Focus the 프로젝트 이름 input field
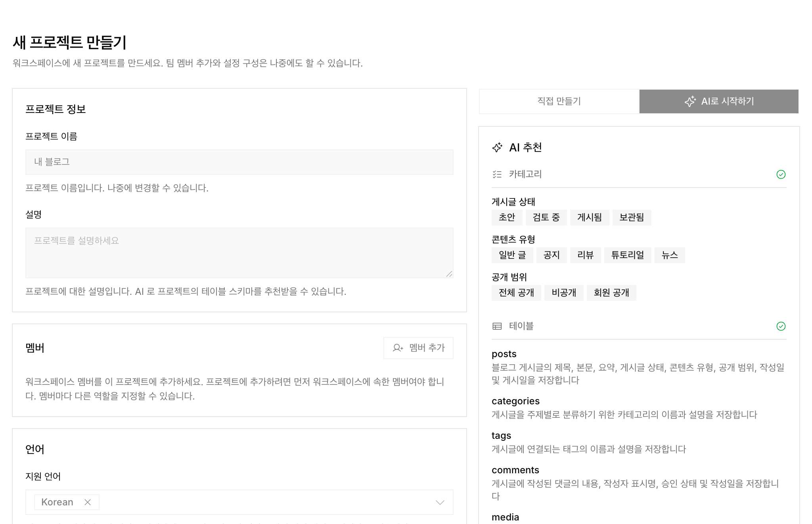Image resolution: width=812 pixels, height=524 pixels. (x=239, y=162)
